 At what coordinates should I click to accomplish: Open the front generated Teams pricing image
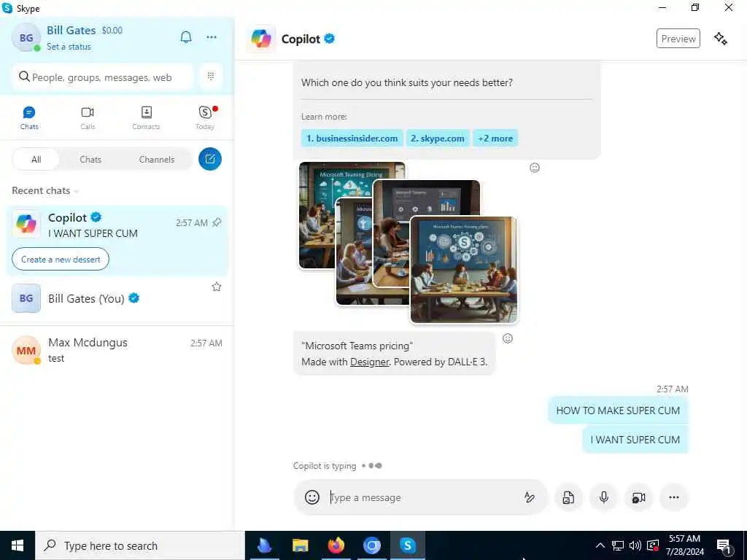click(463, 270)
